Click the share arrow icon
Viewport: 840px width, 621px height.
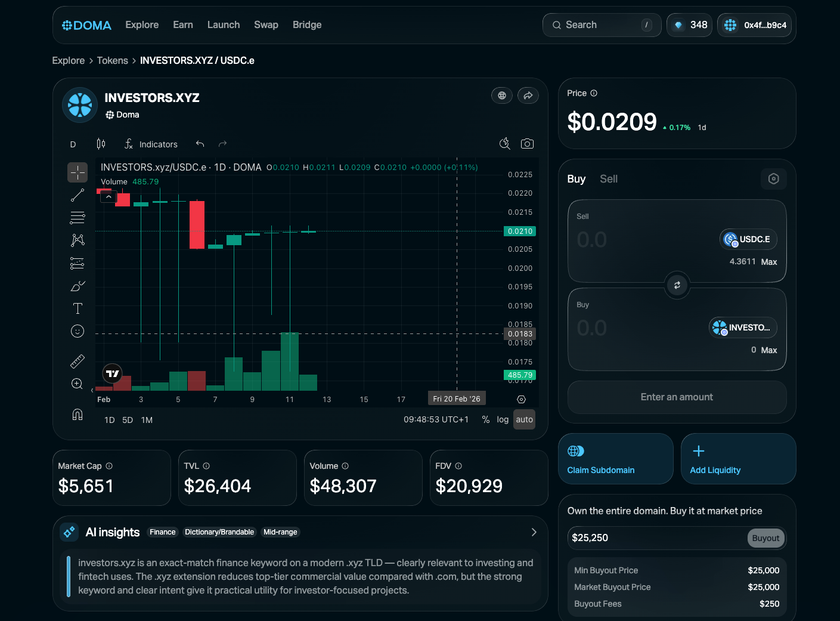(x=528, y=95)
